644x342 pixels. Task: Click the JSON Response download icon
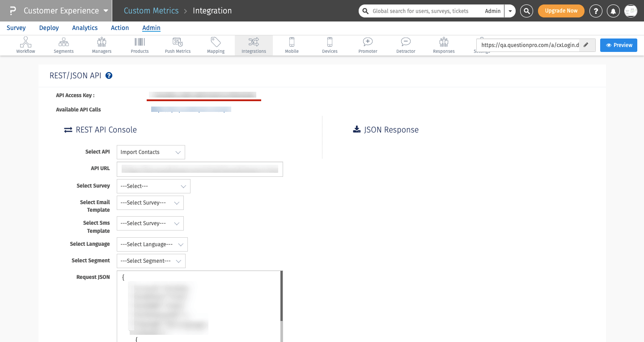(x=356, y=129)
